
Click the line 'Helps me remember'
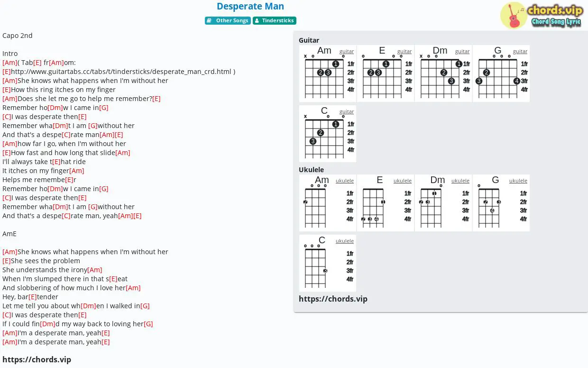(x=39, y=180)
